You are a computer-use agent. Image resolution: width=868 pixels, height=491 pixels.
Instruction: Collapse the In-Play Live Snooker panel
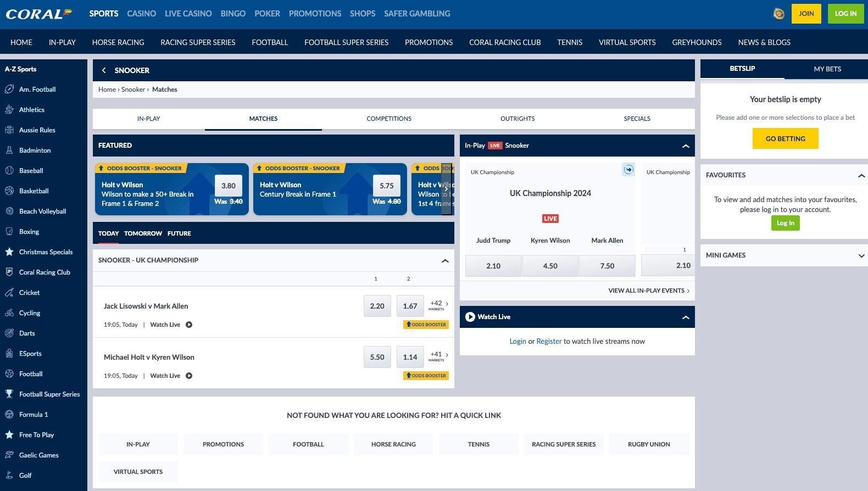[x=686, y=146]
